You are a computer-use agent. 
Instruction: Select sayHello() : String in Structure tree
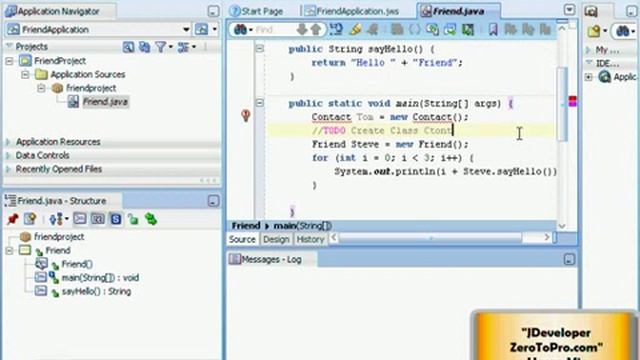96,291
